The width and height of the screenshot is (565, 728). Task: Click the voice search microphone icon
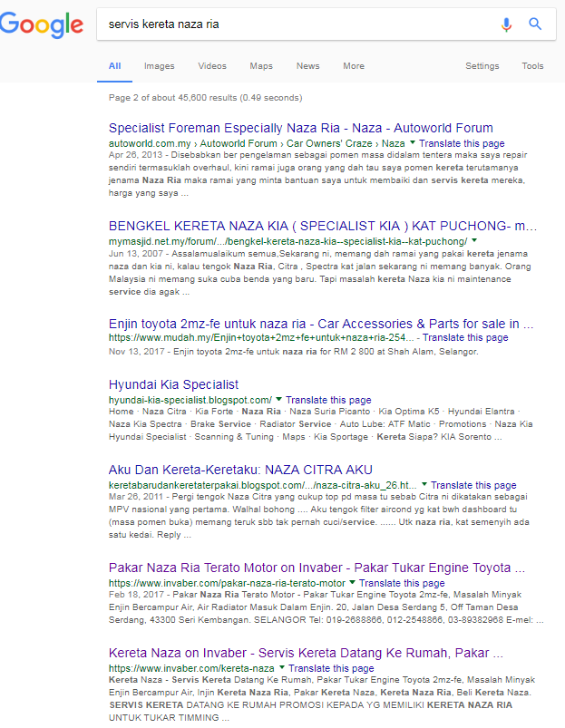click(506, 24)
